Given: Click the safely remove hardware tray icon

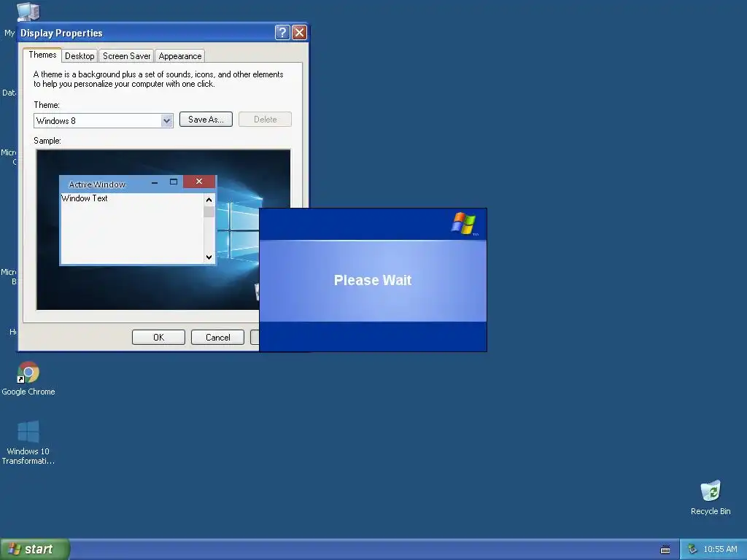Looking at the screenshot, I should pos(693,549).
